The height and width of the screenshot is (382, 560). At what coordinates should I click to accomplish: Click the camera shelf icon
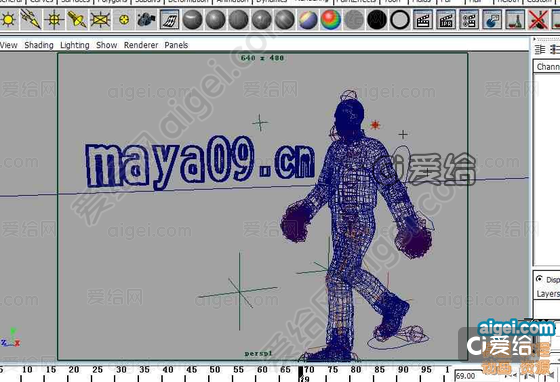146,19
